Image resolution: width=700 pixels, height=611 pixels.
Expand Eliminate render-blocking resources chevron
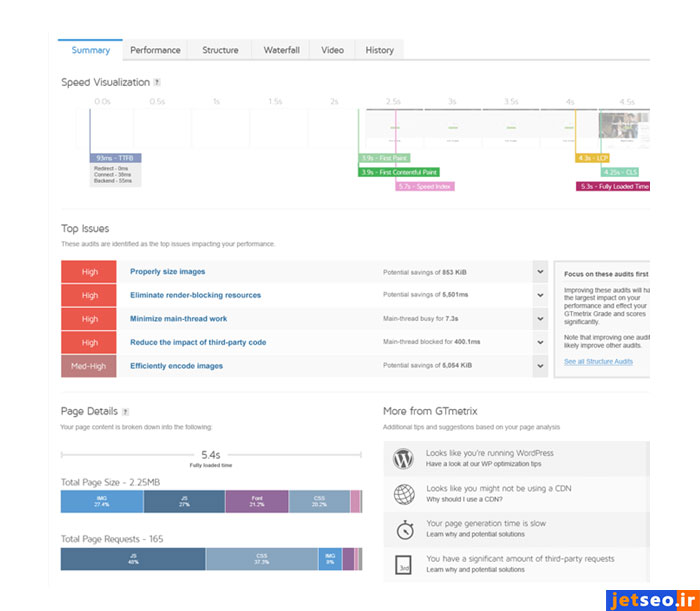click(540, 295)
